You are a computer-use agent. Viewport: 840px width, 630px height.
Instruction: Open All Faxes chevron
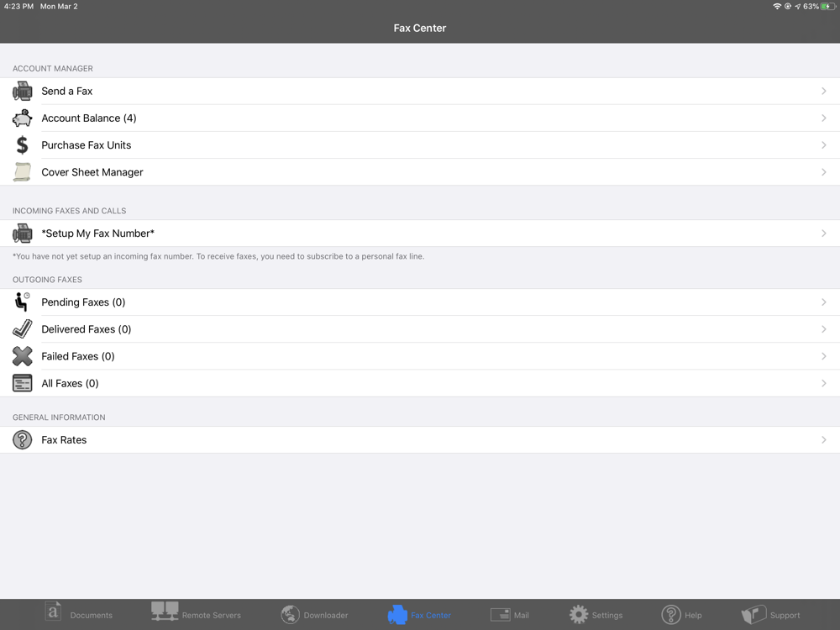tap(824, 383)
